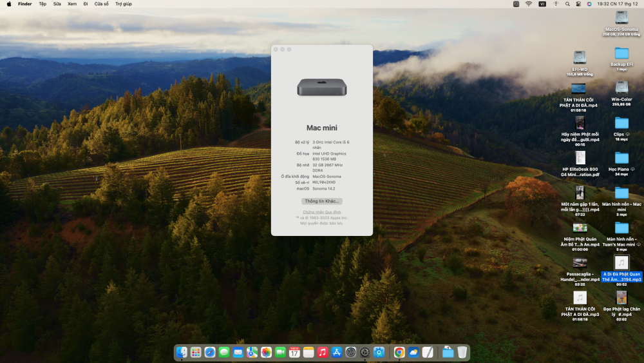Select Màn hình nền - Tuan's Mac mini folder
Screen dimensions: 644x363
tap(621, 236)
